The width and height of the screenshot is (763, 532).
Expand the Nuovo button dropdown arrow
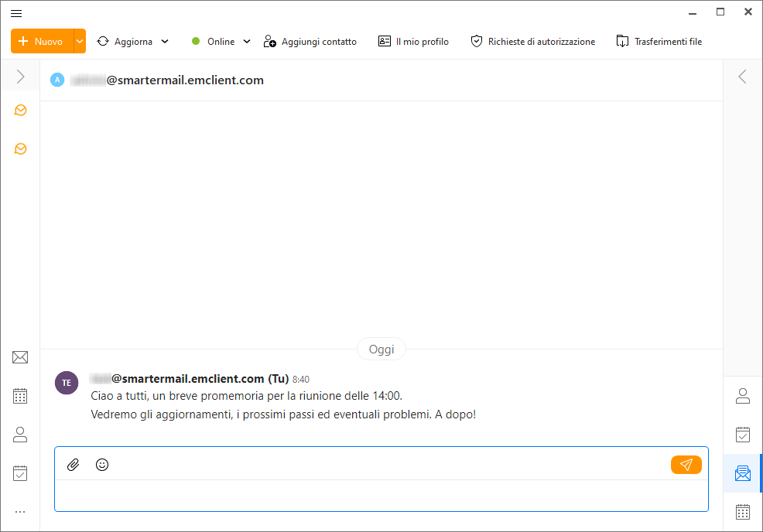pyautogui.click(x=80, y=42)
